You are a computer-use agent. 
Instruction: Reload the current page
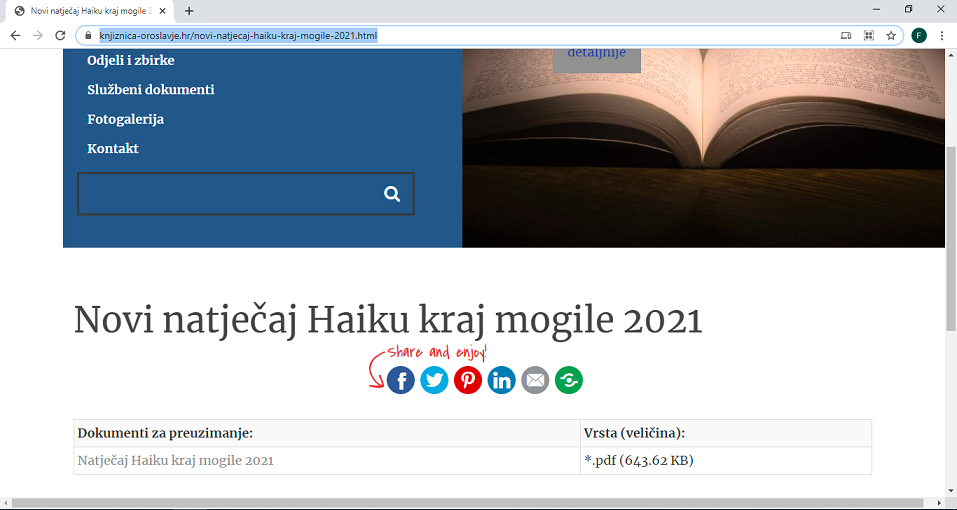(60, 35)
